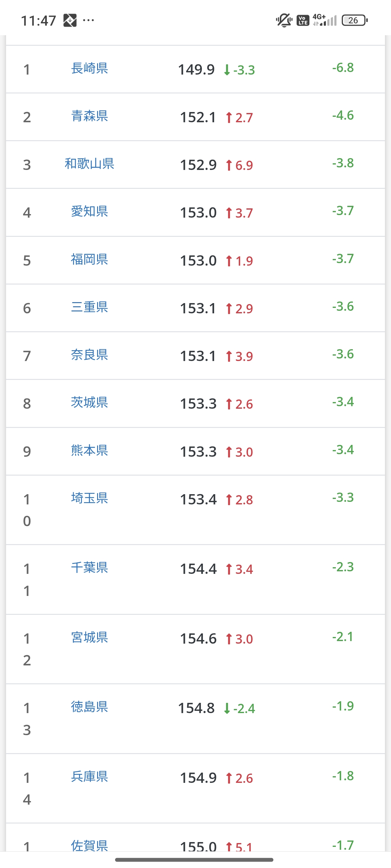
Task: Tap the battery level indicator
Action: [x=354, y=20]
